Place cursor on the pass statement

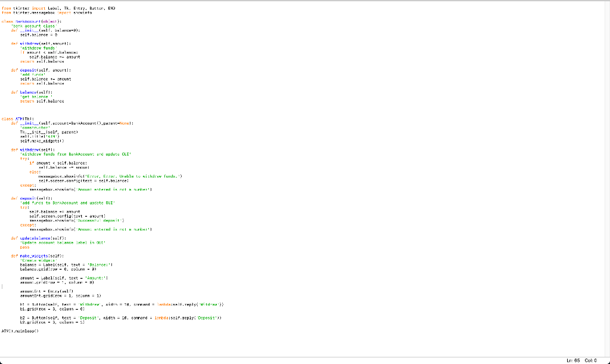click(24, 247)
